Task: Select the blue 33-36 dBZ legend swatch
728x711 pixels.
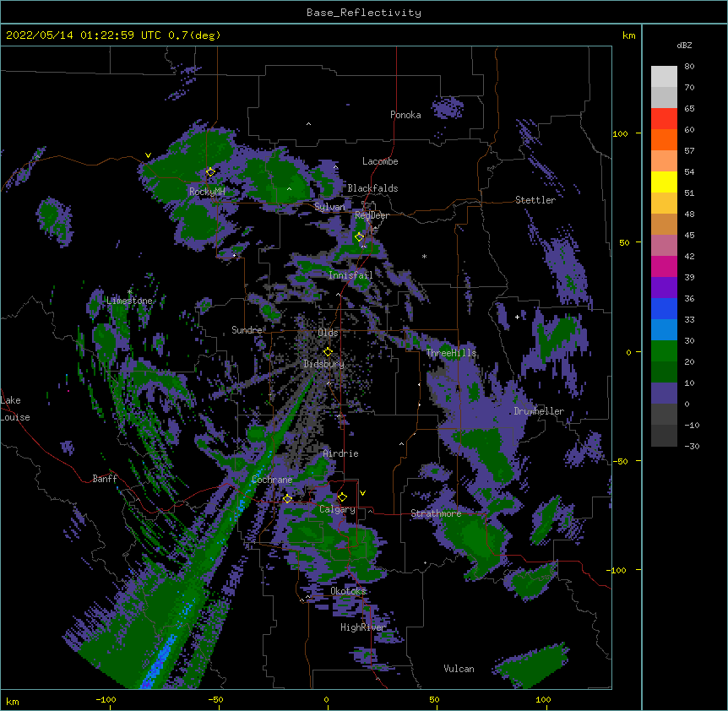Action: coord(664,308)
